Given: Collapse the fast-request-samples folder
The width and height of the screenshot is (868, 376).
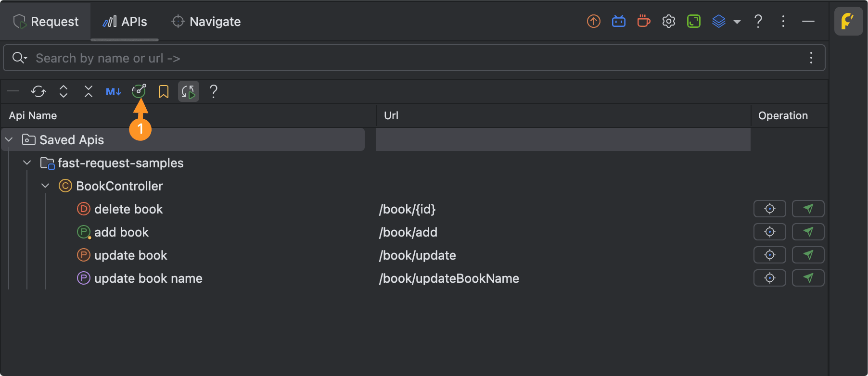Looking at the screenshot, I should [x=27, y=163].
